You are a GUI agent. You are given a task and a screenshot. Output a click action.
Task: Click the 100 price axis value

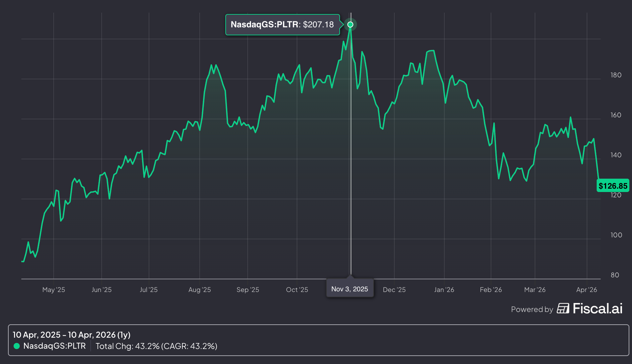click(616, 235)
